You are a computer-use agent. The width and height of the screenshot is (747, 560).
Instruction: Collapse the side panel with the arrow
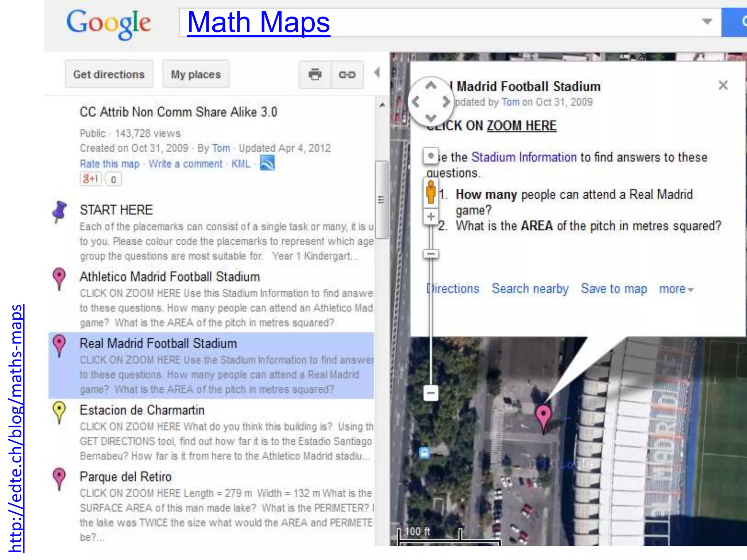point(377,73)
